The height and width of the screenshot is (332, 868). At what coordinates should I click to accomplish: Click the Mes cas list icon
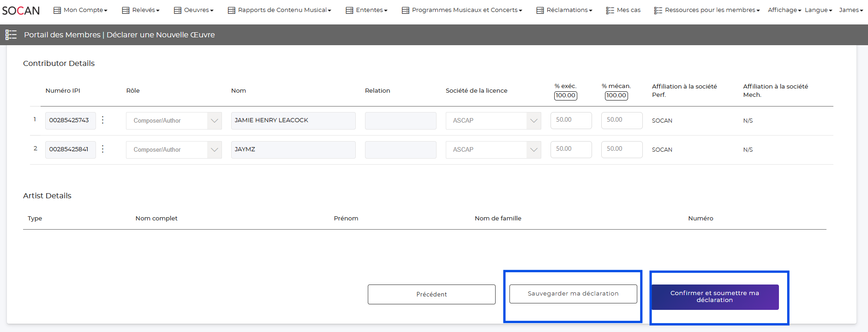pyautogui.click(x=610, y=10)
